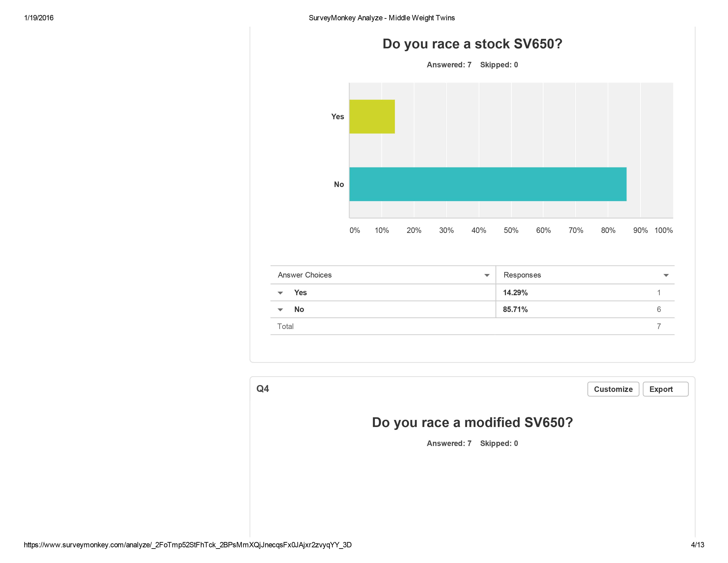Click the 'Do you race a modified SV650?' heading
Image resolution: width=728 pixels, height=563 pixels.
pyautogui.click(x=472, y=423)
